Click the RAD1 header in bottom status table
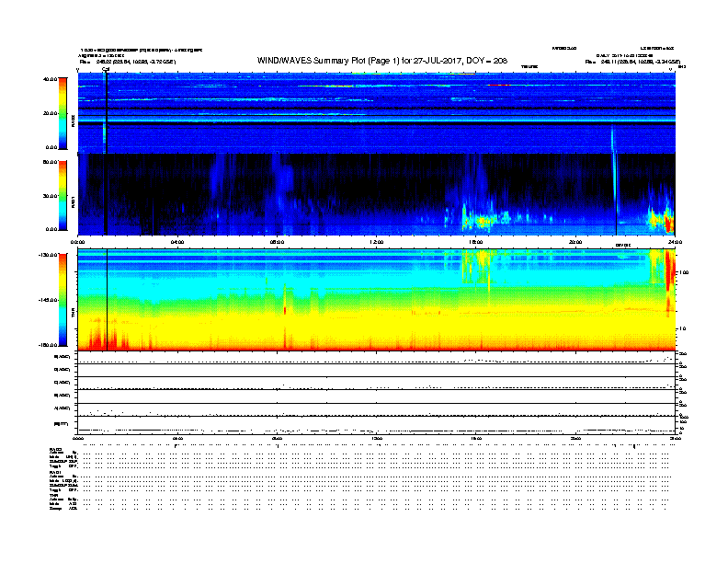This screenshot has height=563, width=728. click(x=55, y=473)
